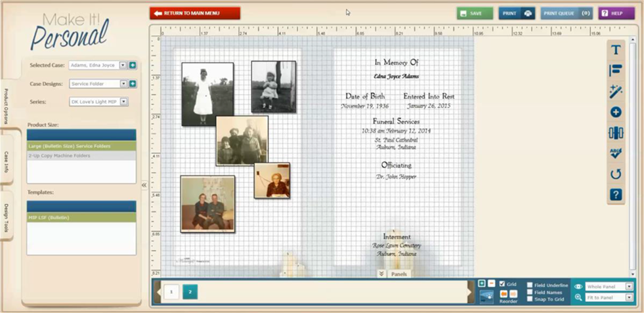The image size is (644, 313).
Task: Click the align left tool icon
Action: (x=615, y=70)
